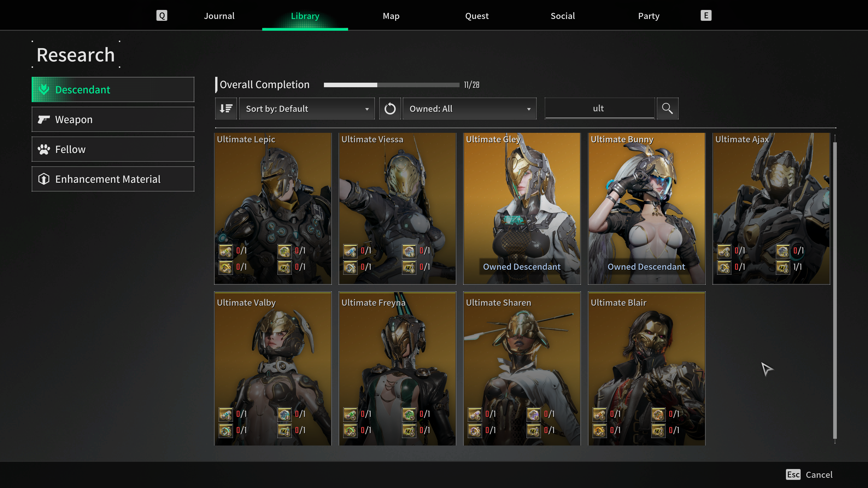Go to the Quest tab
The height and width of the screenshot is (488, 868).
[x=477, y=16]
